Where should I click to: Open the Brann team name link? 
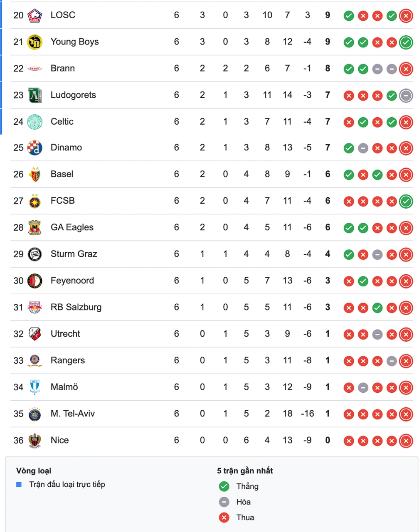63,68
